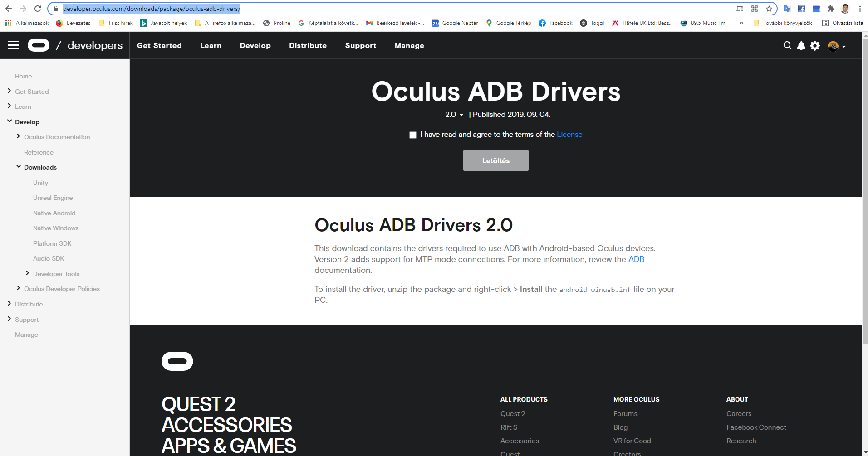Image resolution: width=868 pixels, height=456 pixels.
Task: Go forward with the browser forward arrow
Action: 23,9
